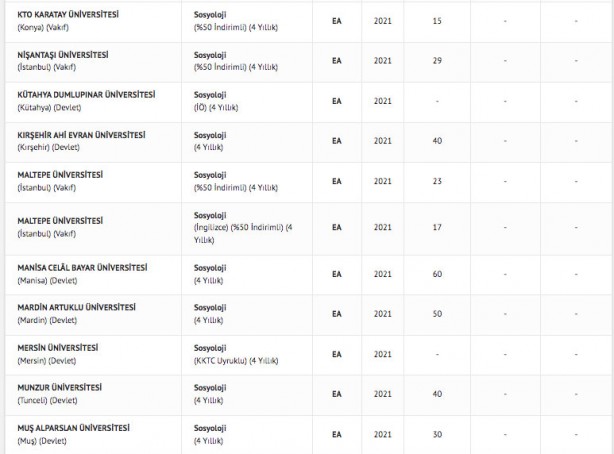The width and height of the screenshot is (614, 454).
Task: Select quota value 60 for Manisa
Action: (x=438, y=274)
